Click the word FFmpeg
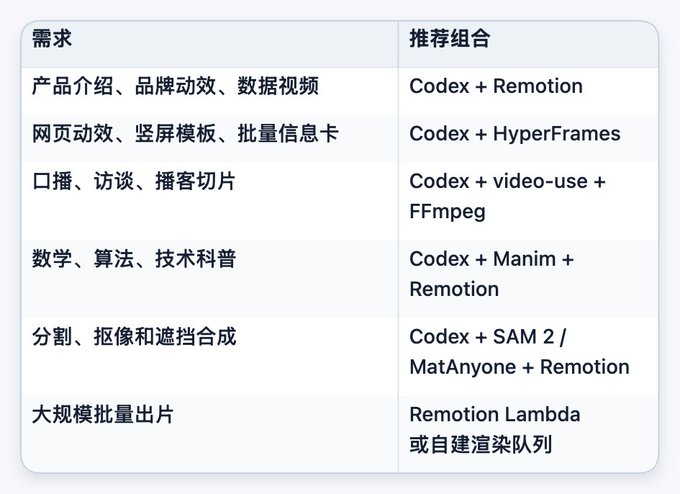Screen dimensions: 680x494 point(447,212)
